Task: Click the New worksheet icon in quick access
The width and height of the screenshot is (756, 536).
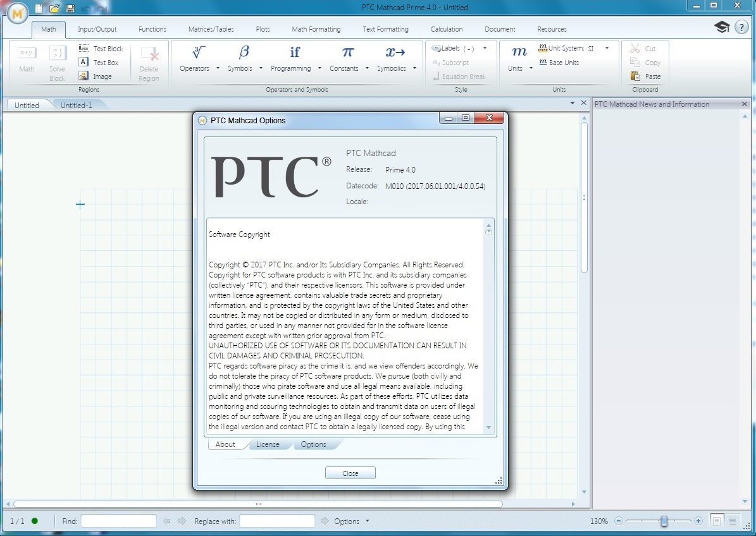Action: [x=39, y=8]
